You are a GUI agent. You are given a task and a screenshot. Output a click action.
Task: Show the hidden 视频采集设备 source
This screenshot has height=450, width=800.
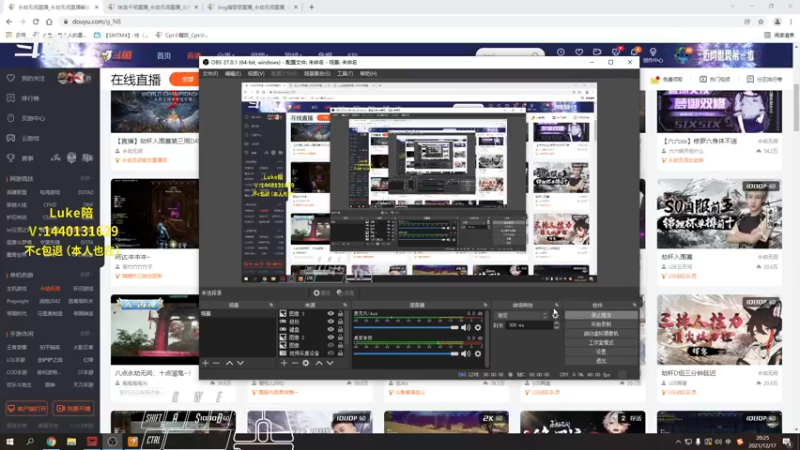pos(331,353)
